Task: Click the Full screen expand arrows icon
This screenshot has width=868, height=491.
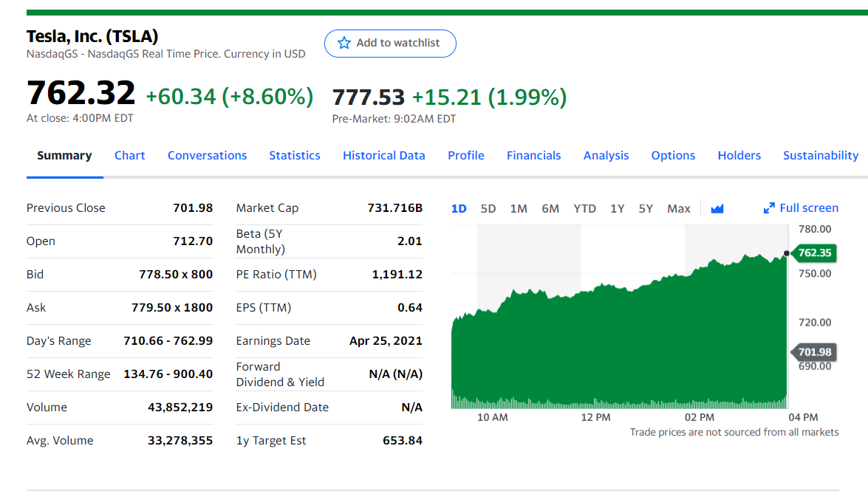Action: pyautogui.click(x=769, y=208)
